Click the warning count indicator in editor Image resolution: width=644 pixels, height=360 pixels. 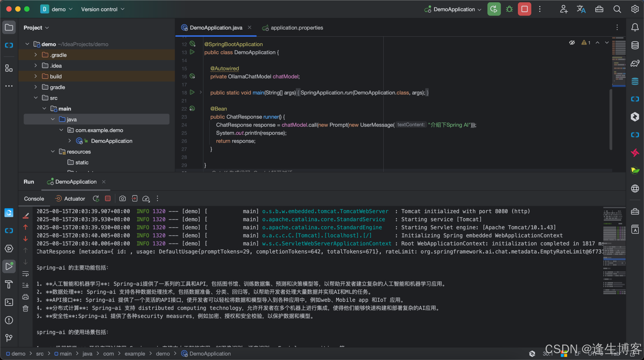pyautogui.click(x=586, y=43)
